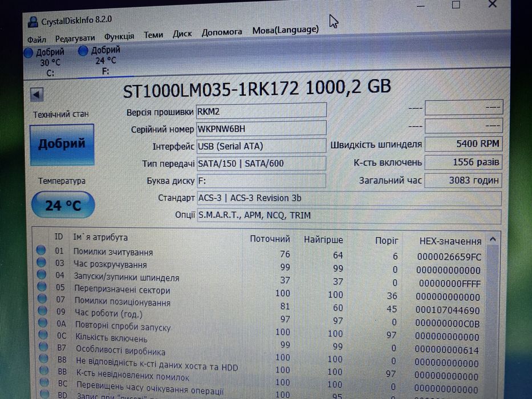This screenshot has height=399, width=532.
Task: Click status circle for attribute B7
Action: [43, 347]
